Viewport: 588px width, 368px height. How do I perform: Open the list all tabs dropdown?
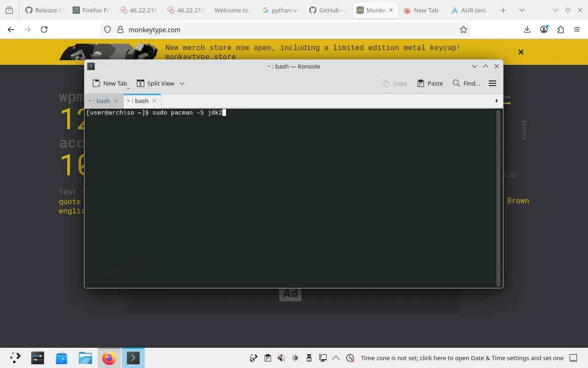coord(522,10)
